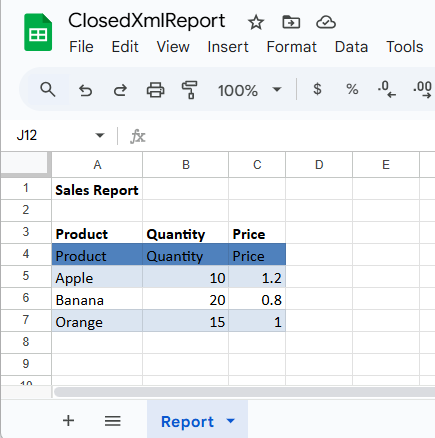
Task: Select the Apple quantity cell showing 10
Action: pos(186,277)
